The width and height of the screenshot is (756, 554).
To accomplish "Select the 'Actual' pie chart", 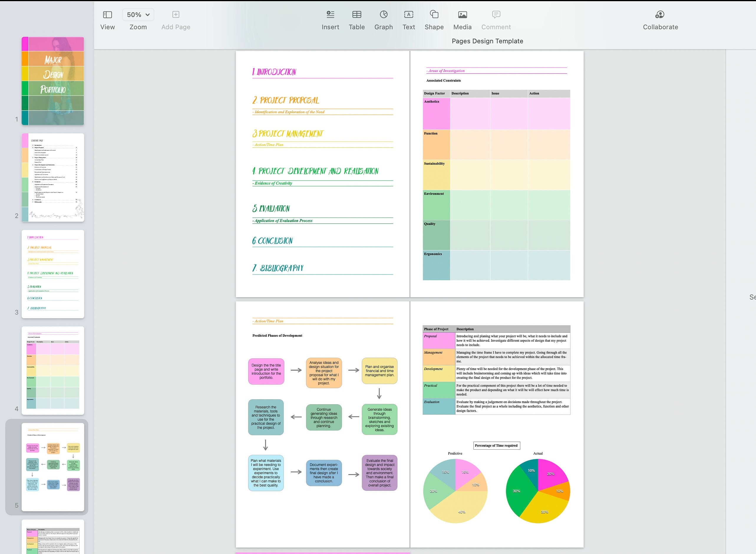I will point(538,491).
